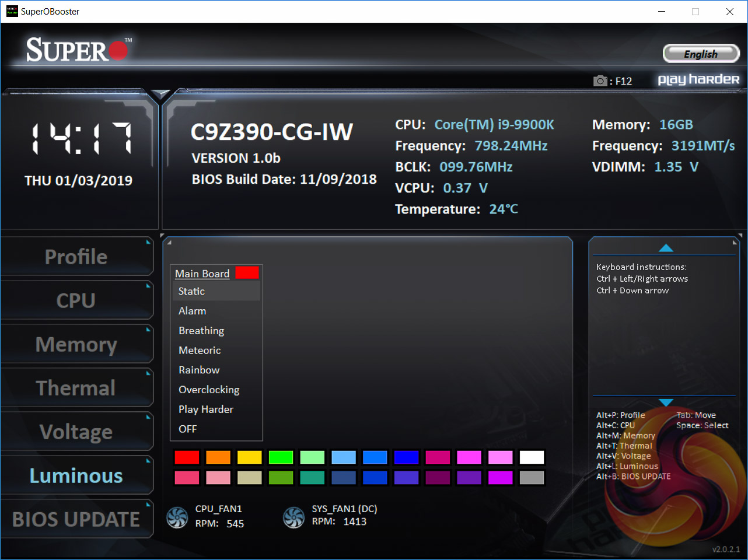
Task: Open the BIOS UPDATE section
Action: coord(76,519)
